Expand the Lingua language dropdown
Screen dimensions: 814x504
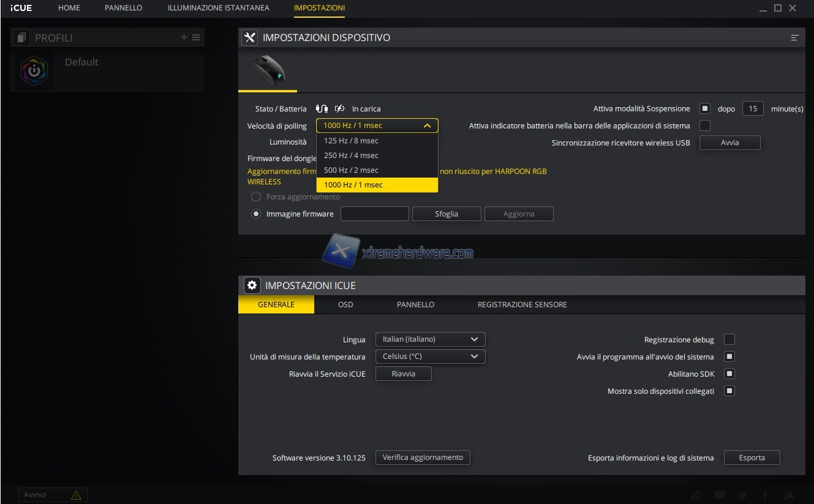click(x=430, y=339)
